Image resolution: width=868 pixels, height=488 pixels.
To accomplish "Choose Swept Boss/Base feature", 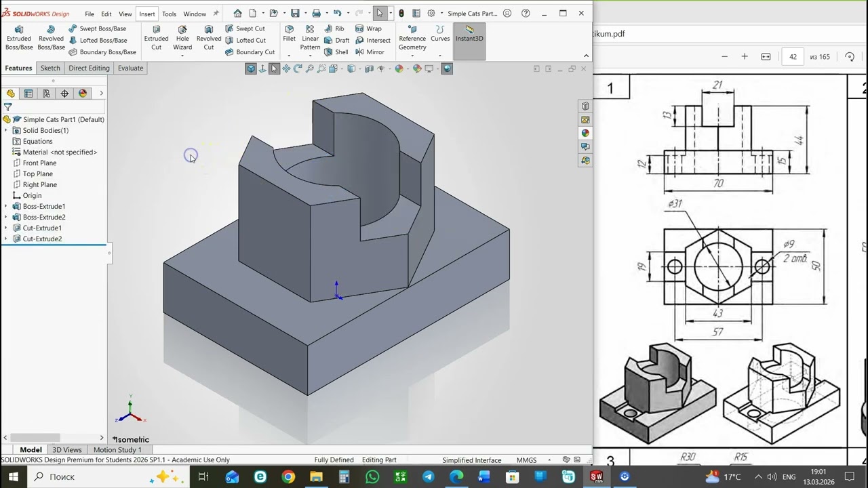I will tap(97, 28).
